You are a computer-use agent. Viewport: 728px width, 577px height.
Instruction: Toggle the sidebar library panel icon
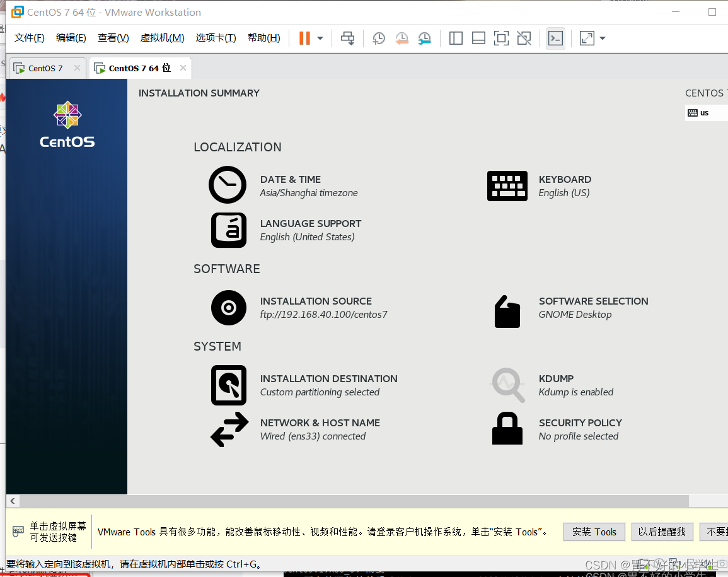[x=456, y=38]
